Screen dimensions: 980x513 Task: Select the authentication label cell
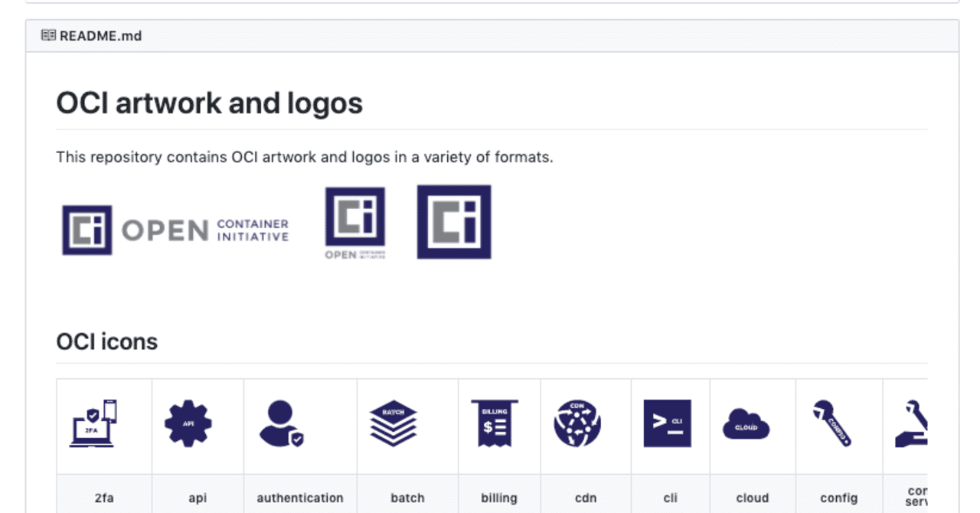(300, 498)
